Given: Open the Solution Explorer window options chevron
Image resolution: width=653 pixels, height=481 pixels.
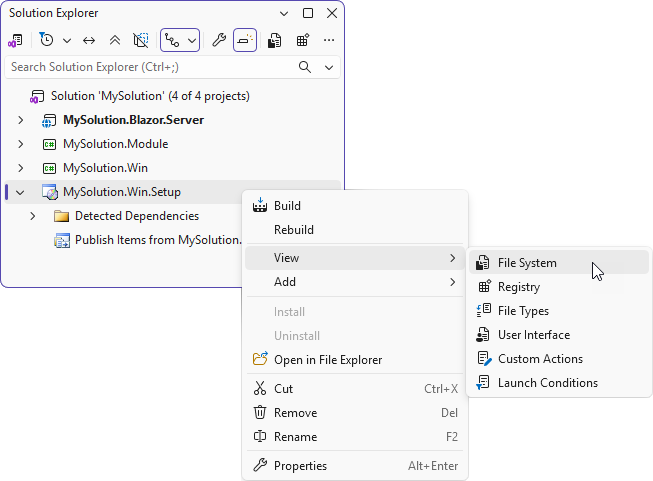Looking at the screenshot, I should (284, 13).
